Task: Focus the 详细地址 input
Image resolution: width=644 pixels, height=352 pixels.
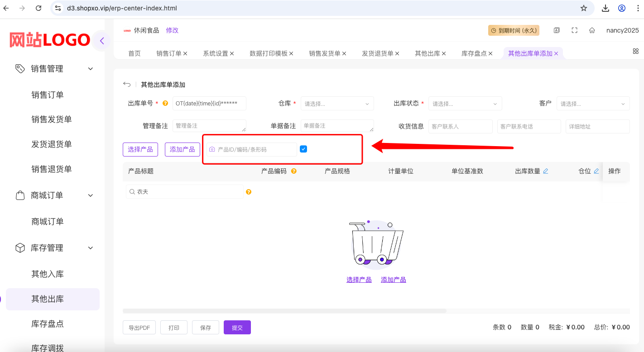Action: click(x=598, y=126)
